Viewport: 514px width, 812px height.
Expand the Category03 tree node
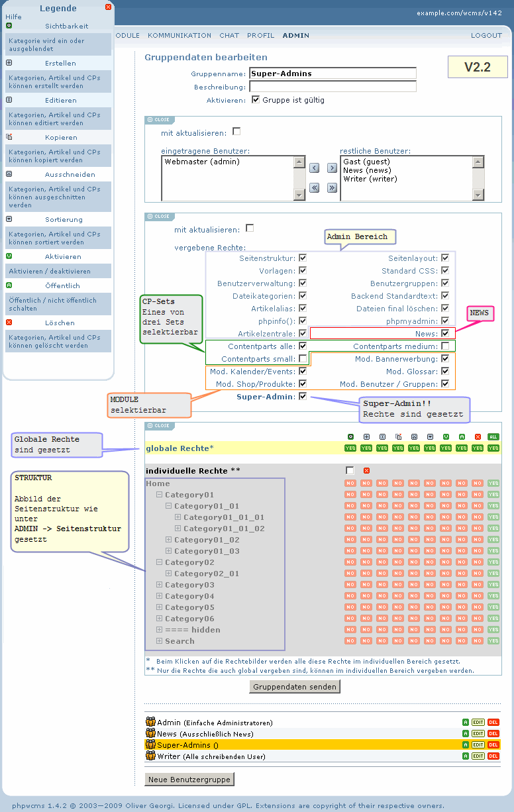click(x=160, y=585)
